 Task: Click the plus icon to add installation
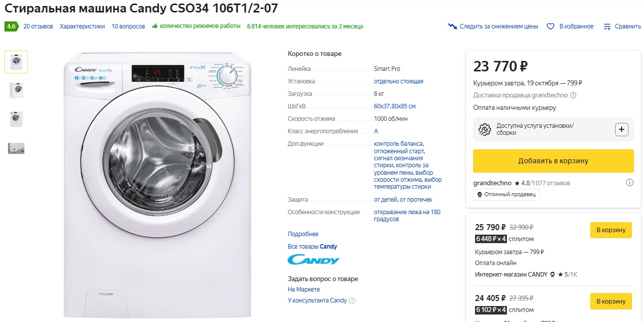coord(622,129)
